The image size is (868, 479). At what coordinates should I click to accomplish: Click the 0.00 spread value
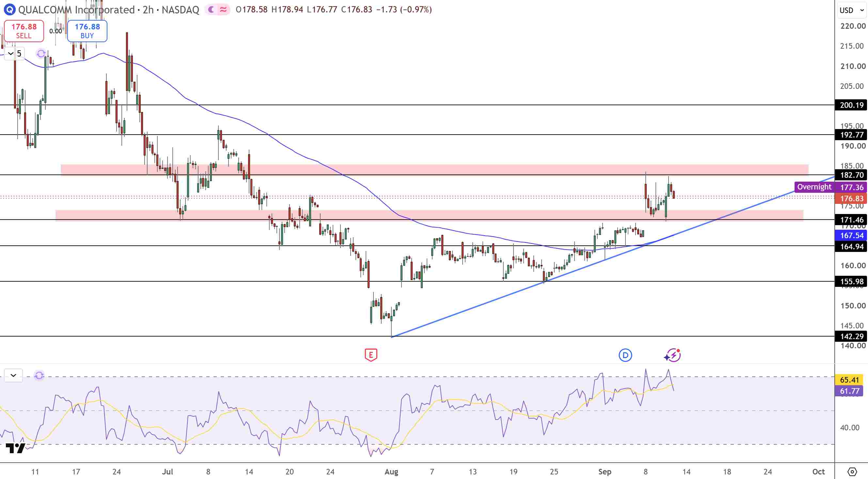point(55,31)
